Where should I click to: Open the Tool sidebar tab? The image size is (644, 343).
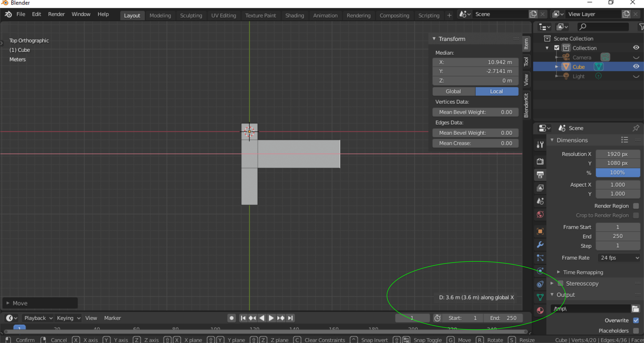pos(526,61)
